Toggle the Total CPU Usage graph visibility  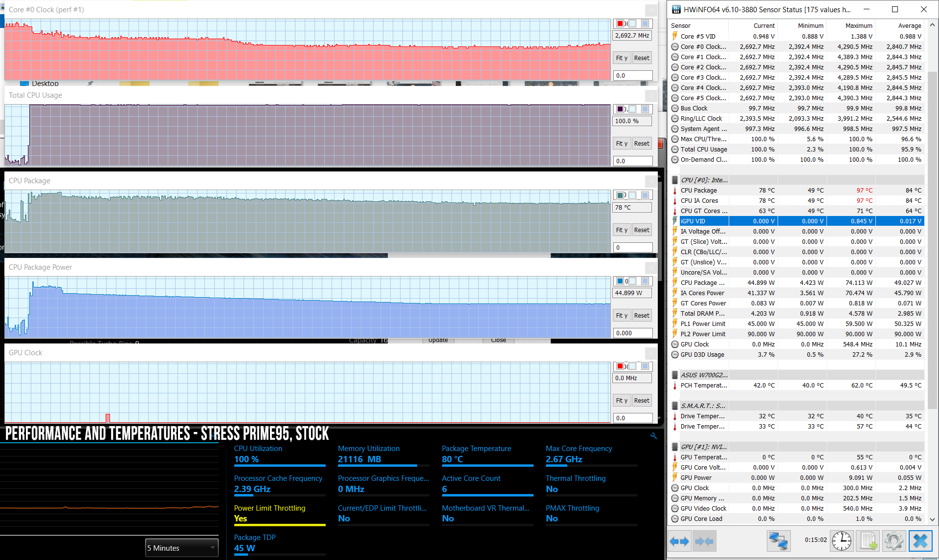click(620, 108)
